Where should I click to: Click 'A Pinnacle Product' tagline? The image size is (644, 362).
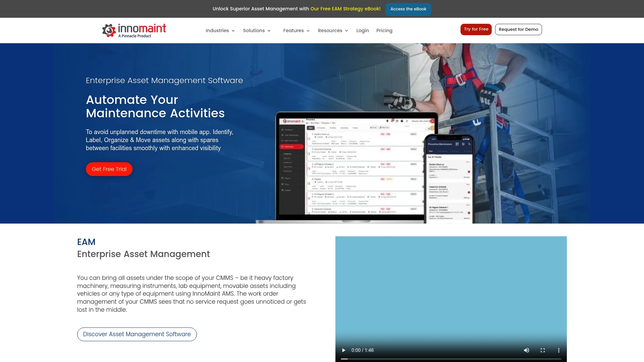pyautogui.click(x=135, y=36)
